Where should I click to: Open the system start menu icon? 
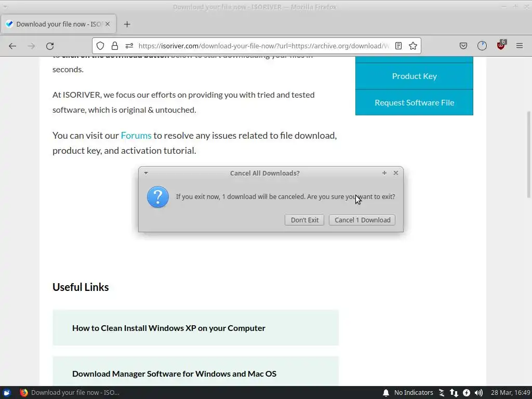[6, 393]
